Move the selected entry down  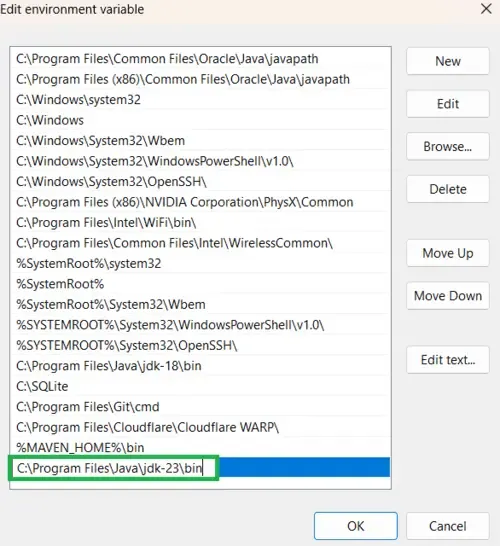point(447,296)
